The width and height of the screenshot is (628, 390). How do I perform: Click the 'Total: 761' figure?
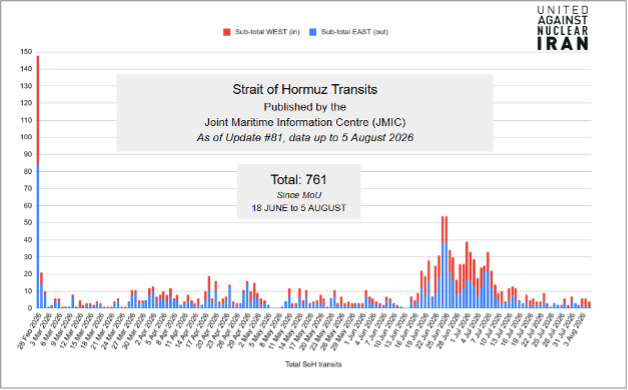click(299, 179)
